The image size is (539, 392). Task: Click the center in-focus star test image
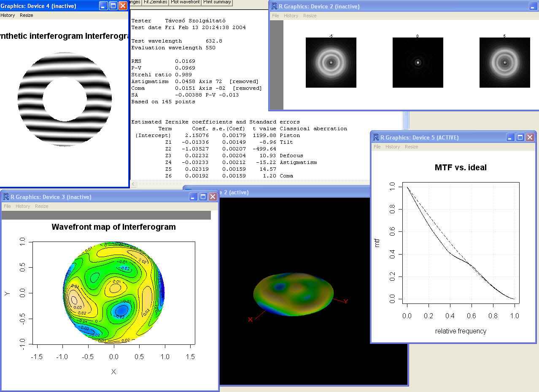418,62
